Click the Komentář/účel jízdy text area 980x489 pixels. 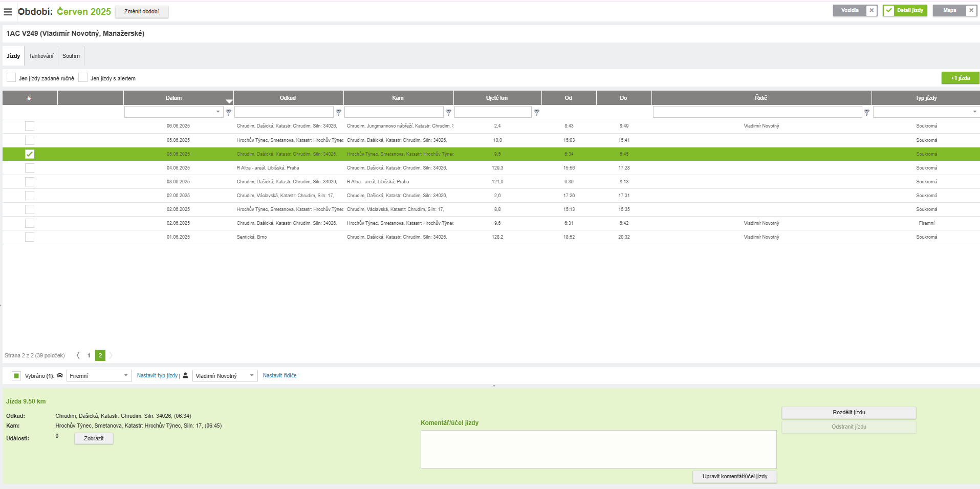[x=598, y=449]
